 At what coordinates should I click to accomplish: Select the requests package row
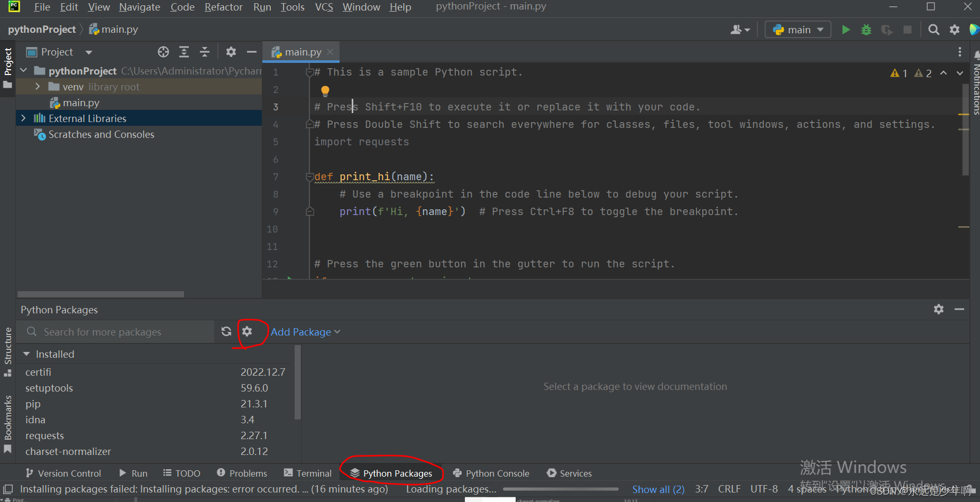point(156,435)
